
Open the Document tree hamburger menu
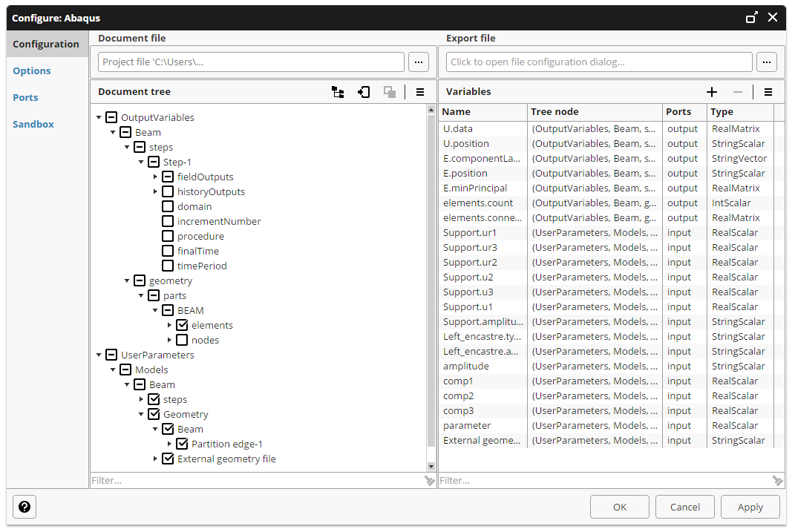420,92
